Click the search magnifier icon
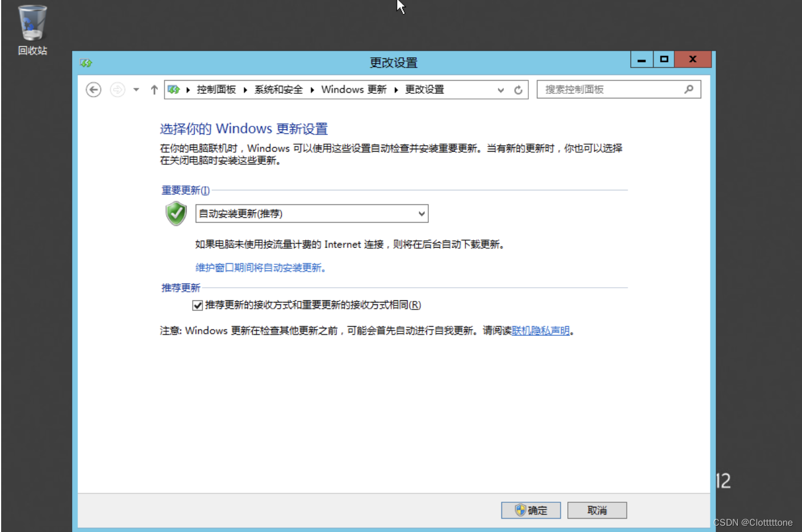Screen dimensions: 802x532 pos(689,89)
